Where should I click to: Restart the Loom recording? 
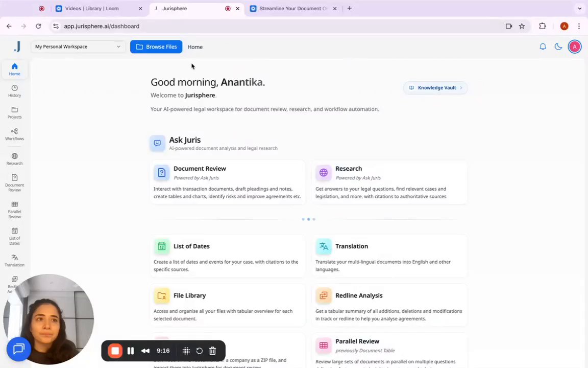pyautogui.click(x=200, y=351)
